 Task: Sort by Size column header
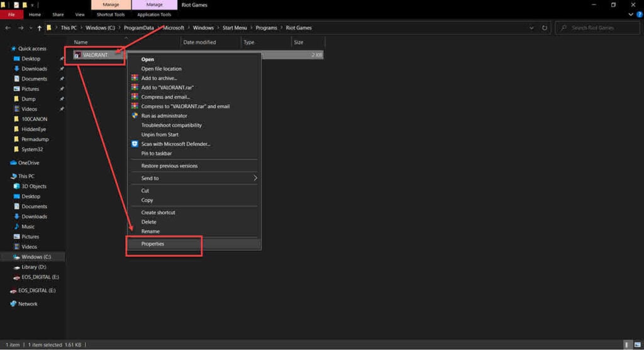coord(299,42)
